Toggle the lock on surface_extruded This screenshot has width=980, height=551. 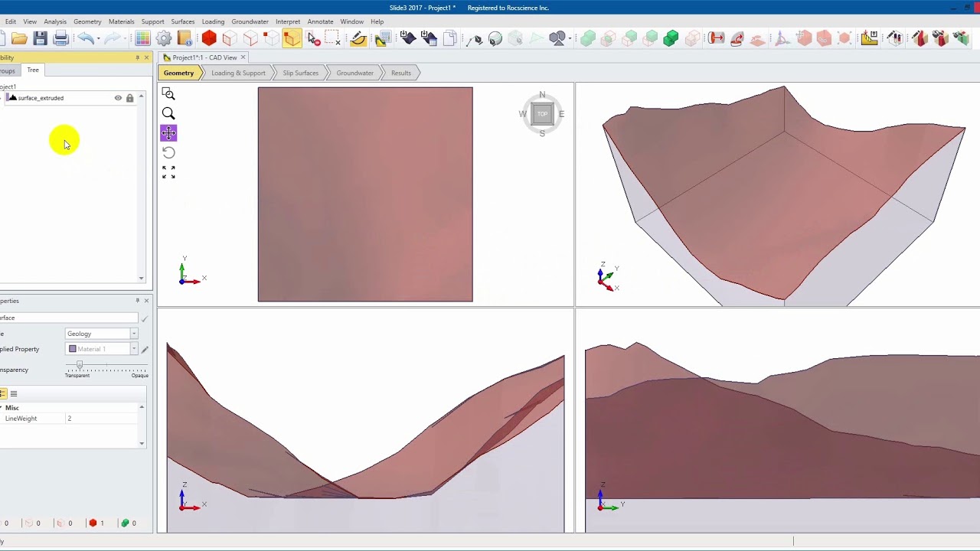click(x=129, y=98)
